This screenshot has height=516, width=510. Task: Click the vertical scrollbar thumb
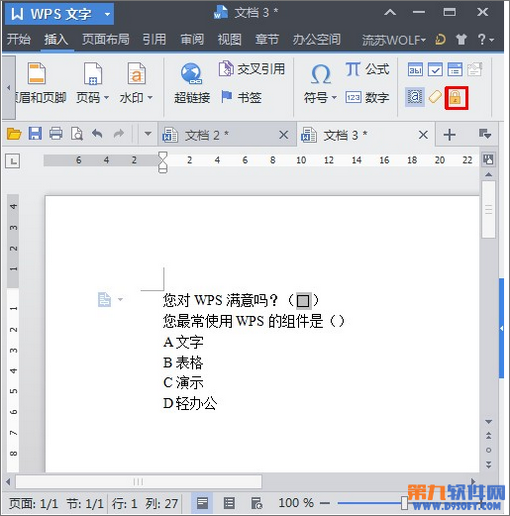(x=488, y=210)
